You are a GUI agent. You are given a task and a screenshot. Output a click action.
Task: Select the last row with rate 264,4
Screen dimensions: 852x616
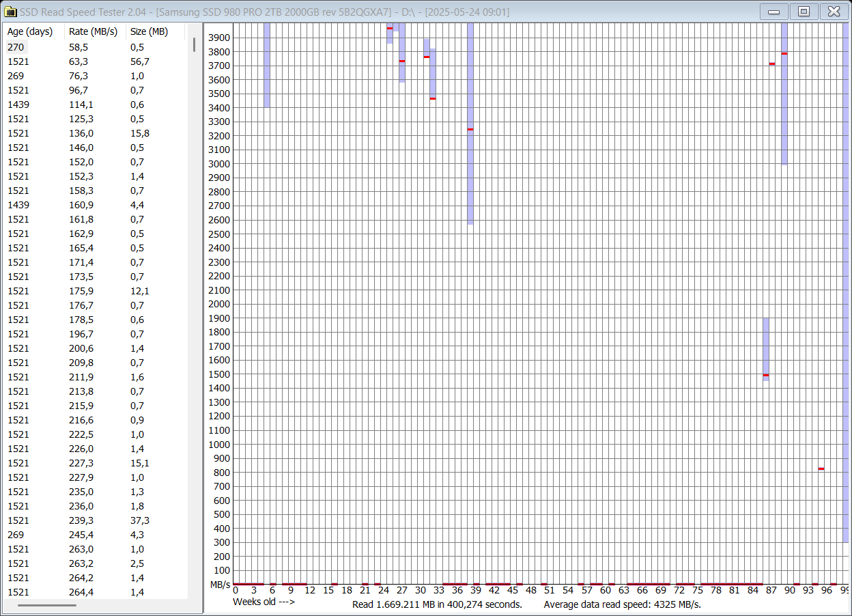(x=96, y=592)
